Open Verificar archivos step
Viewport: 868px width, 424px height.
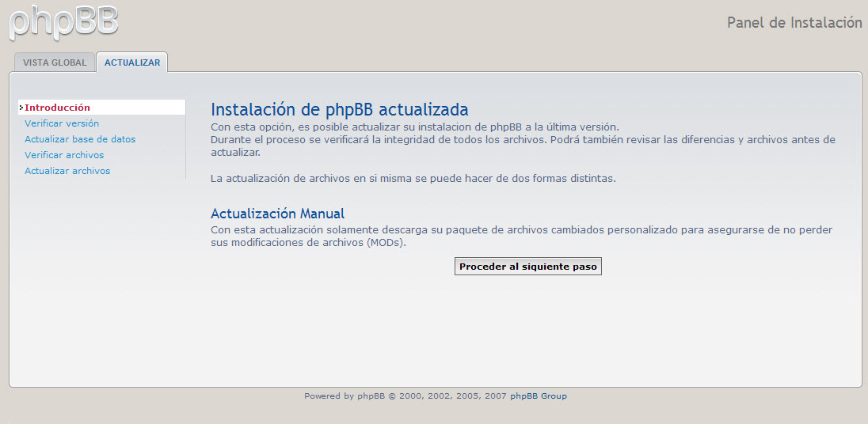pos(64,155)
